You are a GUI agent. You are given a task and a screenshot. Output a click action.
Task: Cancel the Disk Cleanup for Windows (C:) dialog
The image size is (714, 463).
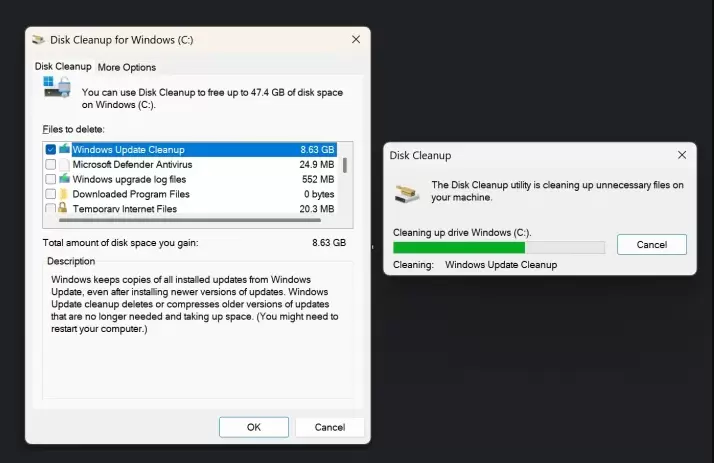pyautogui.click(x=329, y=427)
